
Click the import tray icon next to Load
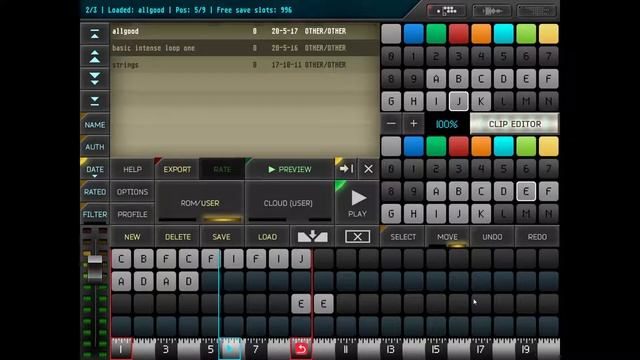click(x=312, y=237)
